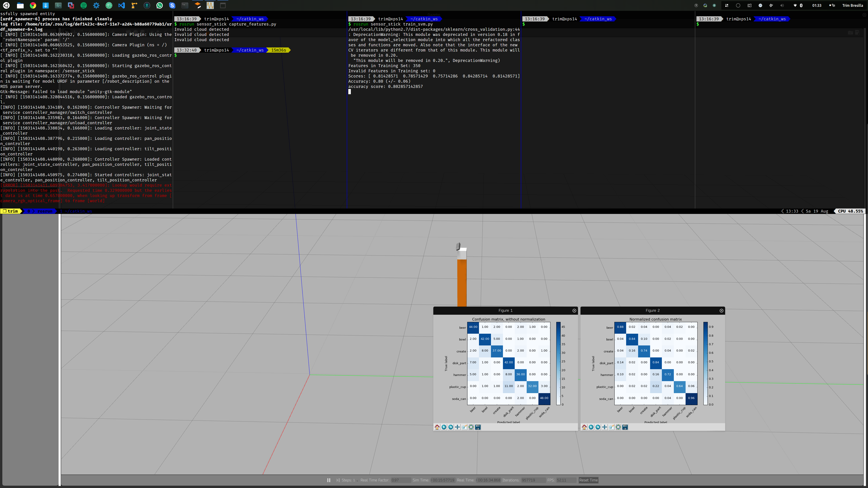Select the Pan tool in Figure 1
868x488 pixels.
[x=457, y=427]
